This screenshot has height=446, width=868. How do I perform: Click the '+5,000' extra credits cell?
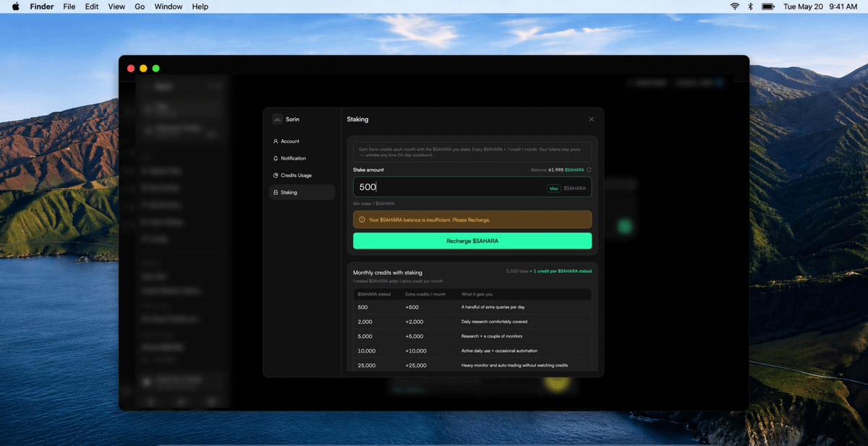(x=414, y=336)
